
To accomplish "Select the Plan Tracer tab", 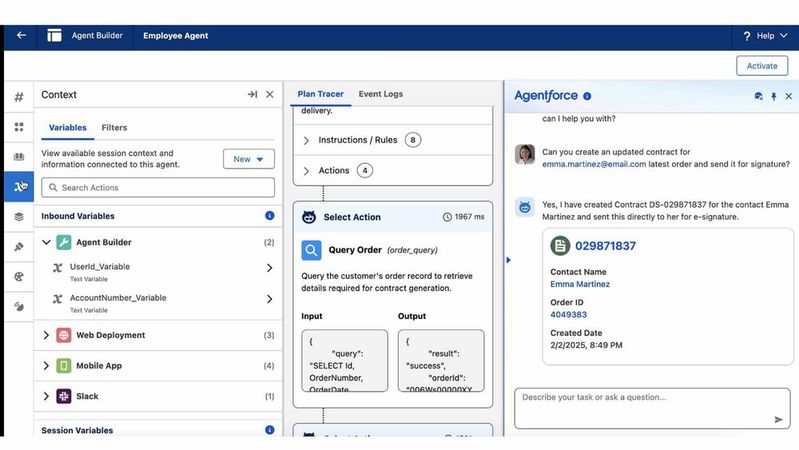I will tap(321, 94).
